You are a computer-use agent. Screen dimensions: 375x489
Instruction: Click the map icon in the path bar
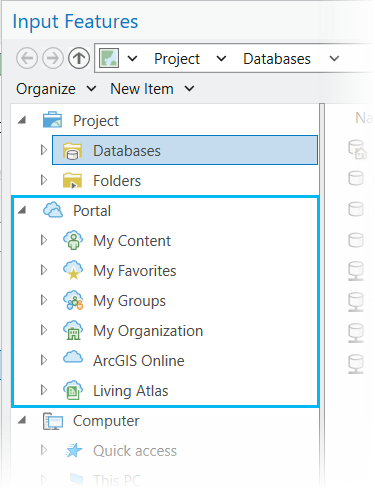coord(109,58)
